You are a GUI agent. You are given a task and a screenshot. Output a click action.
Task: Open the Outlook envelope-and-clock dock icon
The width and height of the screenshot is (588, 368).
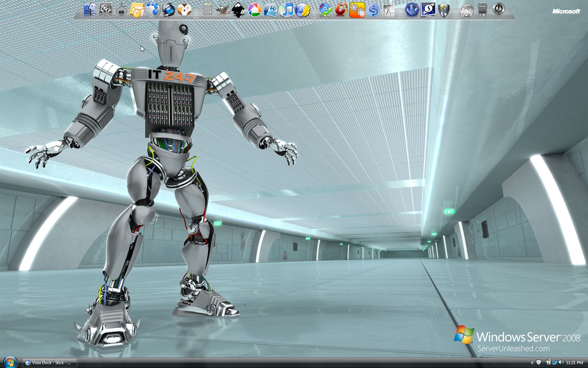137,10
